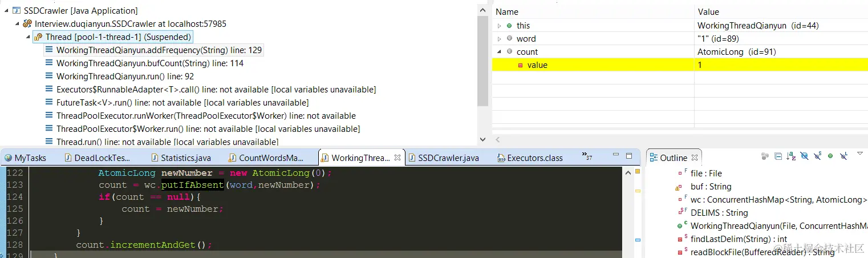Screen dimensions: 868x258
Task: Expand the 'this' variable
Action: (500, 26)
